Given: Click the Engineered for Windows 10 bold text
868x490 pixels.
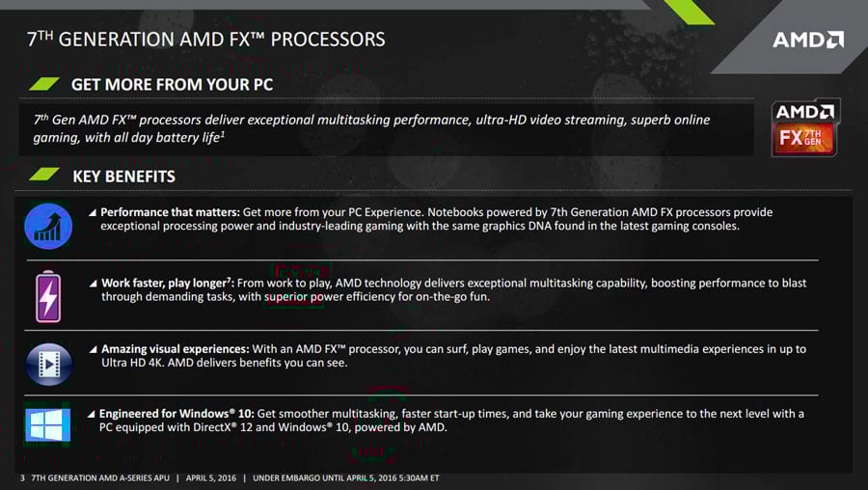Looking at the screenshot, I should pyautogui.click(x=176, y=414).
